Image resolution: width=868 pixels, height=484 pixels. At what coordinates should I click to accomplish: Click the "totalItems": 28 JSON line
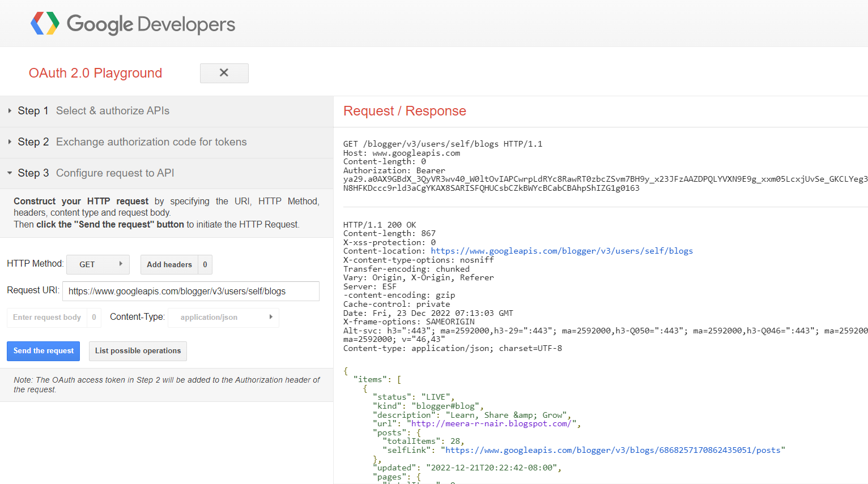click(x=423, y=441)
